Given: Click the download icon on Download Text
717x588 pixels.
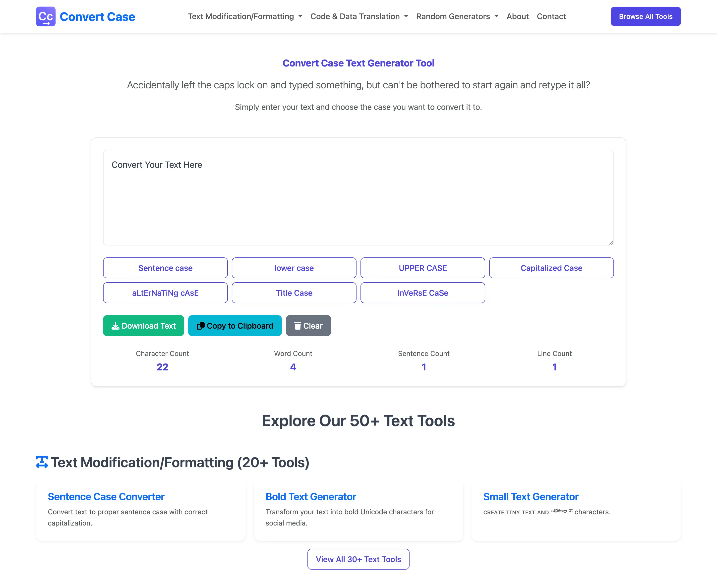Looking at the screenshot, I should [116, 326].
